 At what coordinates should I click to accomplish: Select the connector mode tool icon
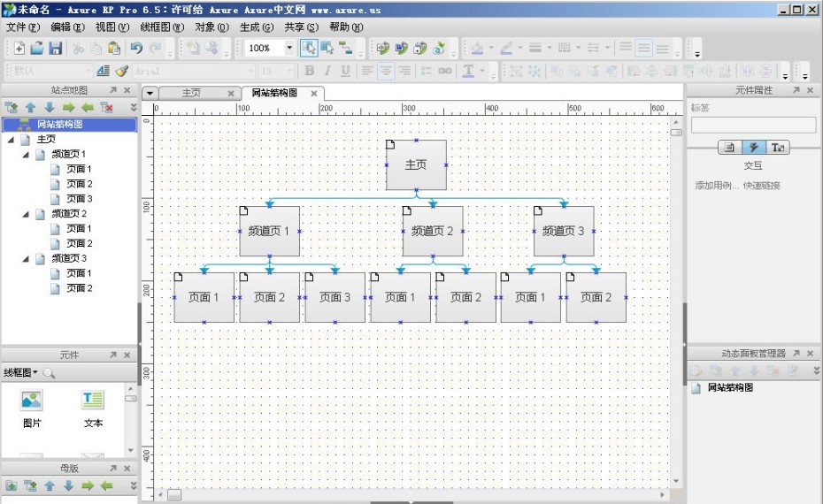pos(346,49)
